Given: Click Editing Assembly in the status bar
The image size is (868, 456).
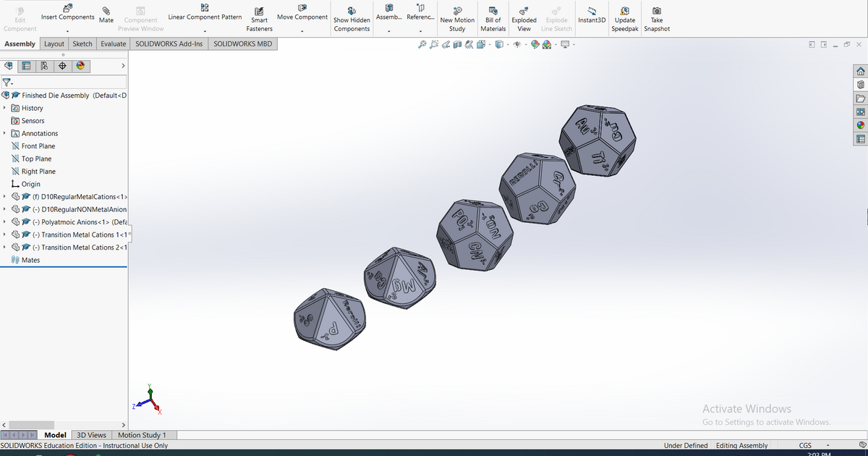Looking at the screenshot, I should coord(742,445).
